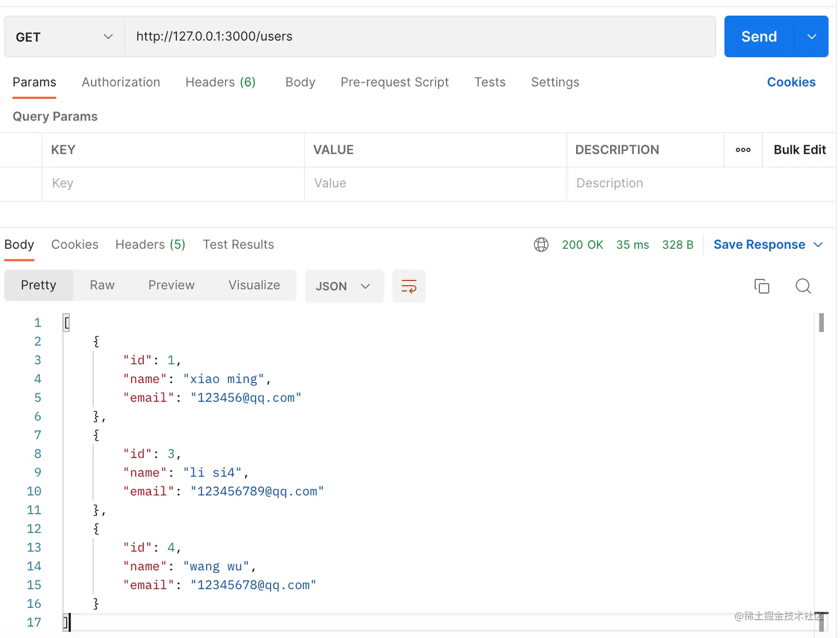
Task: Click the "wang wu" name value
Action: [216, 567]
